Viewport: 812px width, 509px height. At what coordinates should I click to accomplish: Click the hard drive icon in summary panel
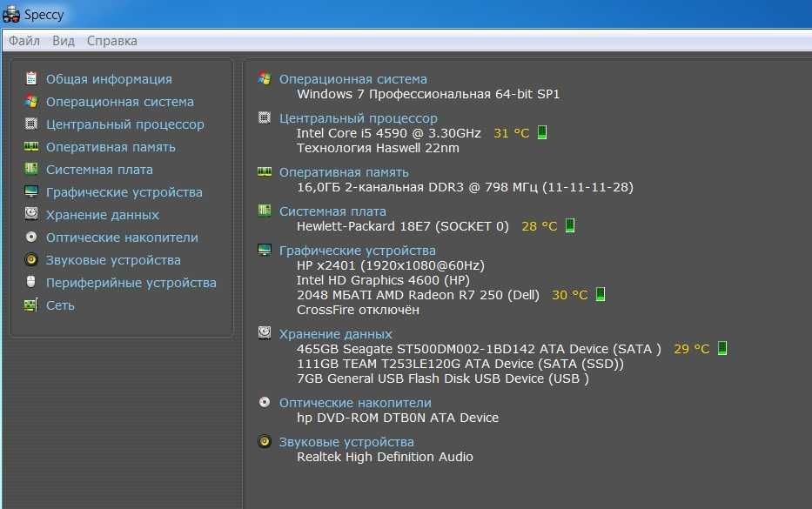(264, 332)
